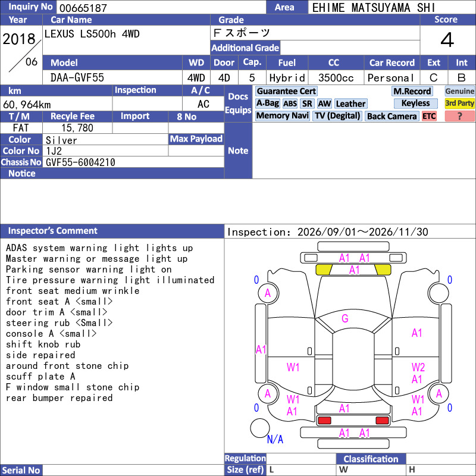Click the W2 mark on car diagram
Screen dimensions: 476x476
coord(418,367)
